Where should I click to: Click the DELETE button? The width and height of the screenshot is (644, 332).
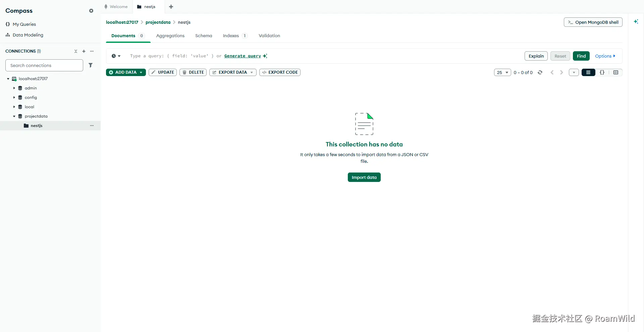(x=193, y=72)
